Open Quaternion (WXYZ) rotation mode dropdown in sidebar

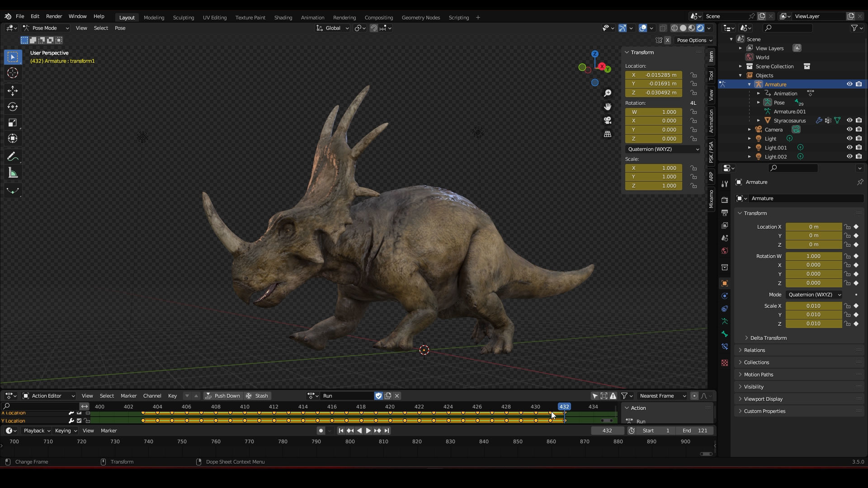(x=663, y=149)
